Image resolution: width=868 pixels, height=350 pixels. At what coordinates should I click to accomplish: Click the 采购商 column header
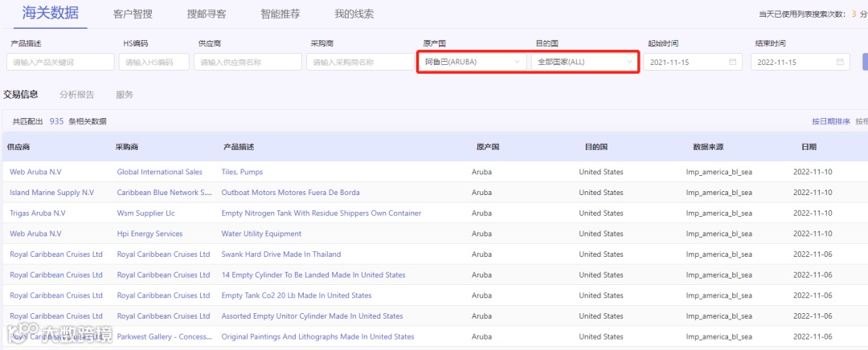127,147
